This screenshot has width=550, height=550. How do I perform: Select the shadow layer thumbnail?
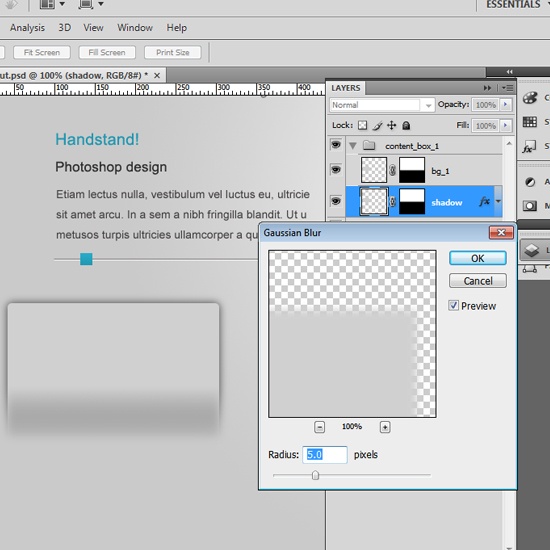(374, 201)
